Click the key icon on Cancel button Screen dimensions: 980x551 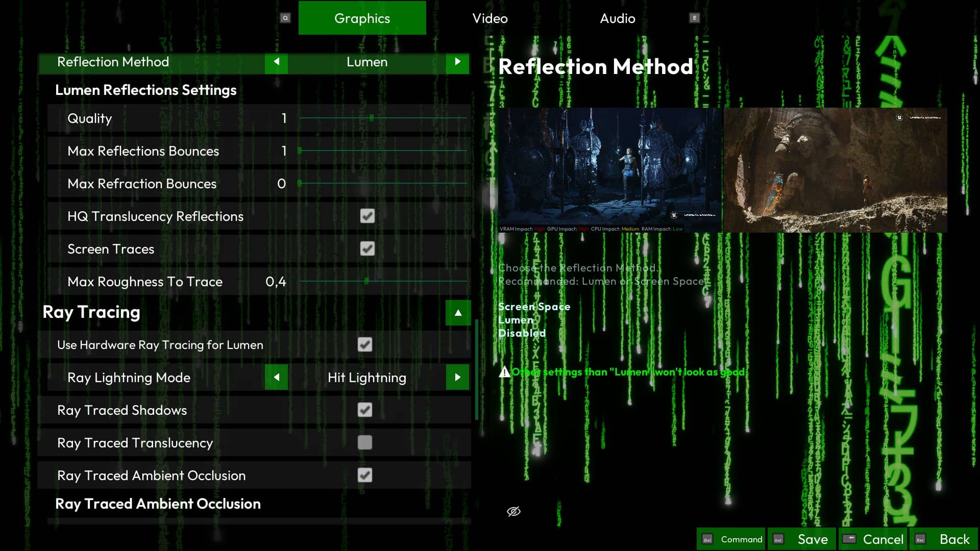[x=849, y=539]
